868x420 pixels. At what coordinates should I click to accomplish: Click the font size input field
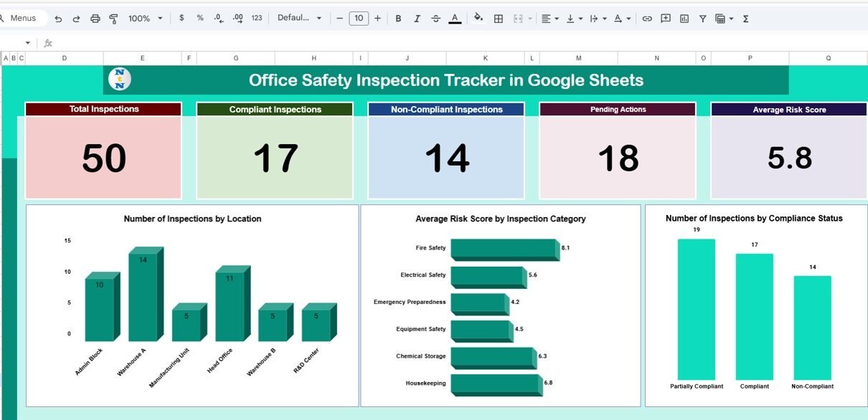click(359, 19)
